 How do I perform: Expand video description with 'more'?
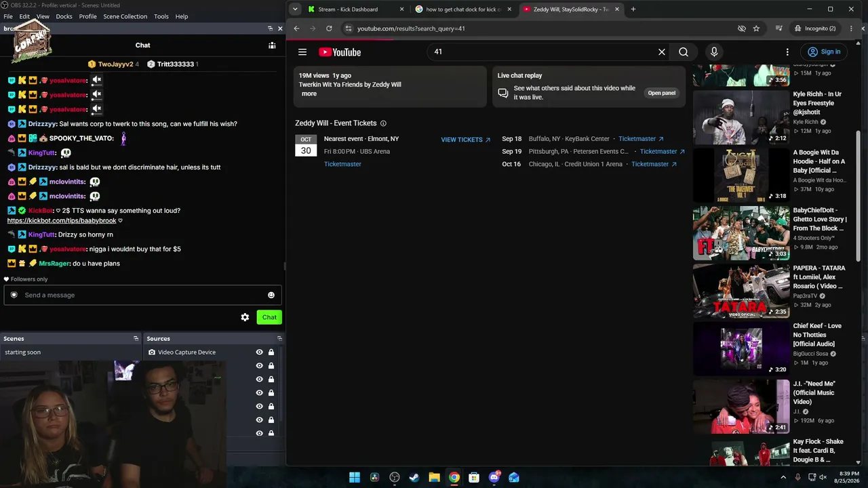pyautogui.click(x=309, y=94)
